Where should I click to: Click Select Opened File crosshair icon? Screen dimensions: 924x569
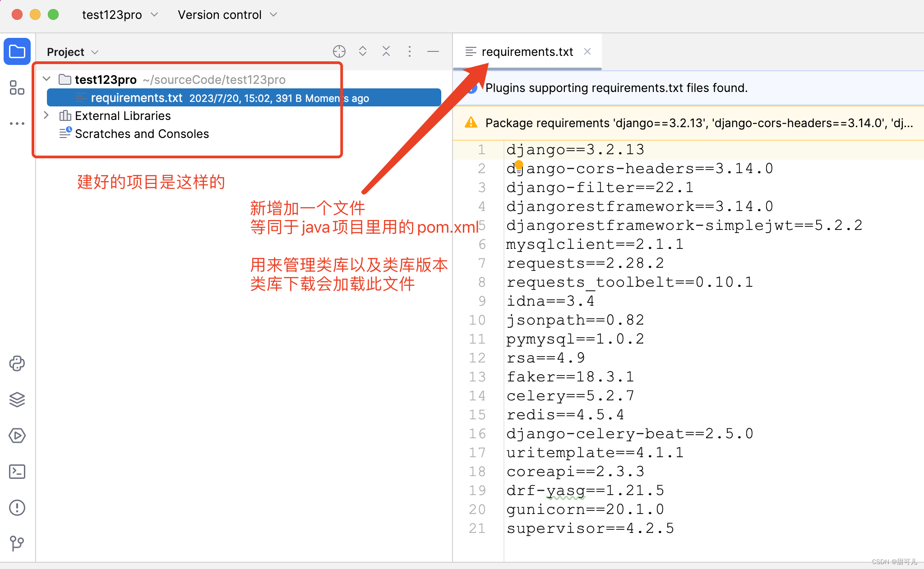point(339,51)
